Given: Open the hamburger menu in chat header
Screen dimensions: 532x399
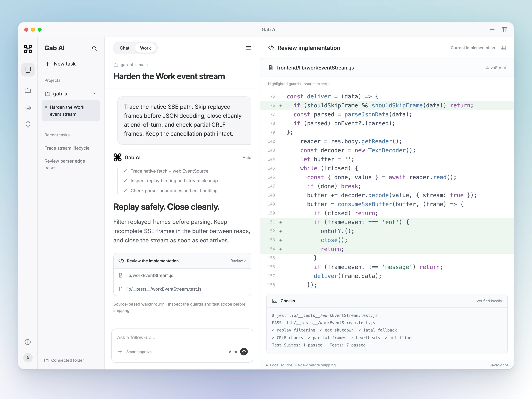Looking at the screenshot, I should pyautogui.click(x=248, y=48).
